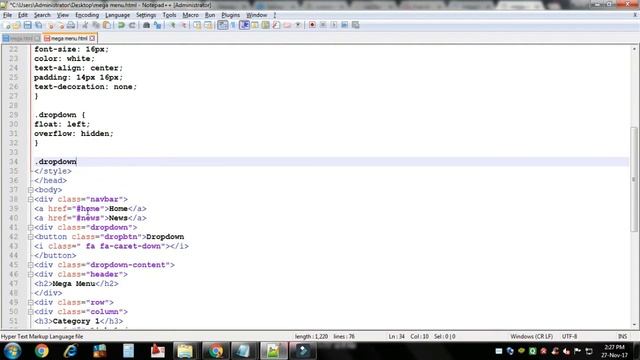640x360 pixels.
Task: Click the Open file toolbar icon
Action: (17, 25)
